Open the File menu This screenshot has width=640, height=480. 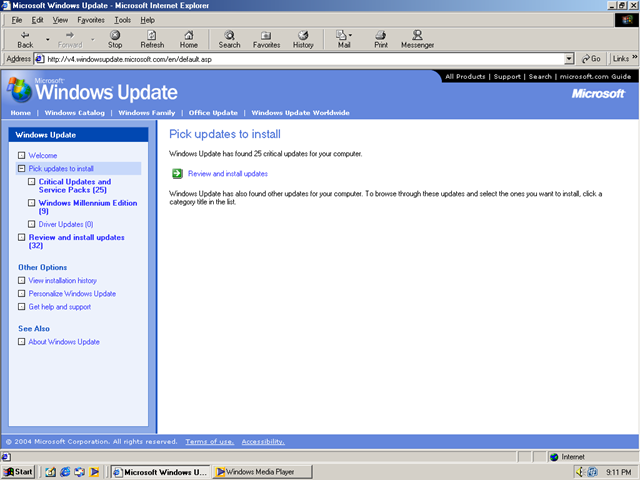click(17, 20)
